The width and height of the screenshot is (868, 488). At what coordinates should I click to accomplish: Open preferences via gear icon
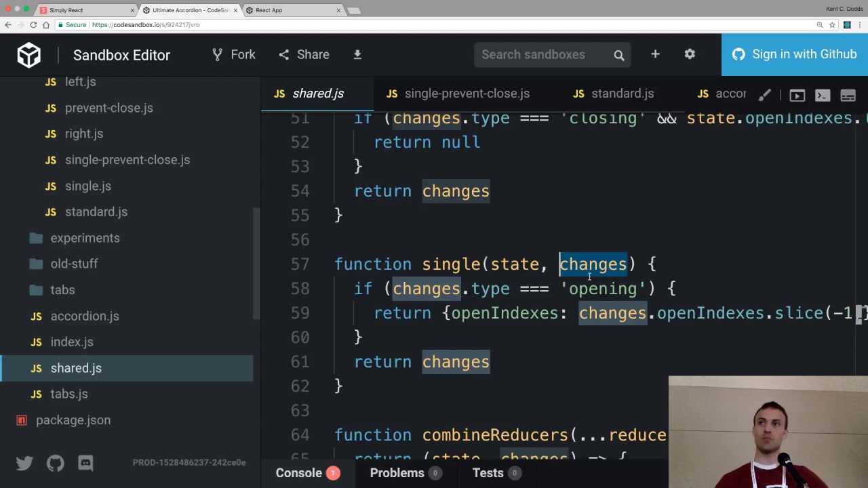[690, 54]
